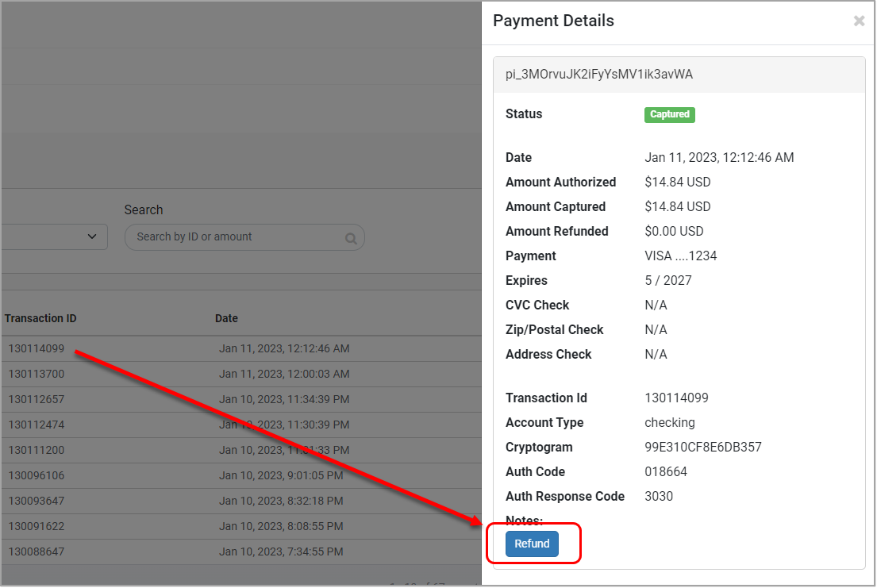Select transaction 130093647 in the table
The image size is (877, 588).
[29, 500]
